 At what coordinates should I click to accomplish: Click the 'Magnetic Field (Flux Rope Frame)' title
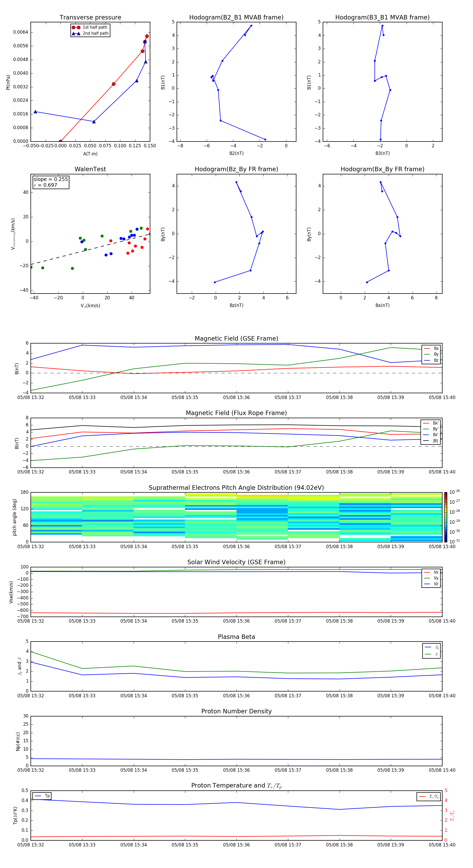236,413
